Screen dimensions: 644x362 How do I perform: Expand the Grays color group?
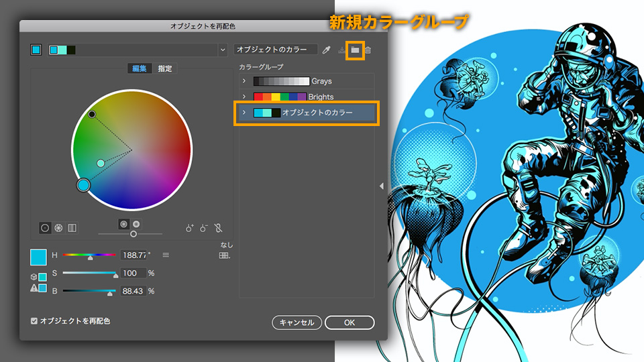(x=244, y=81)
